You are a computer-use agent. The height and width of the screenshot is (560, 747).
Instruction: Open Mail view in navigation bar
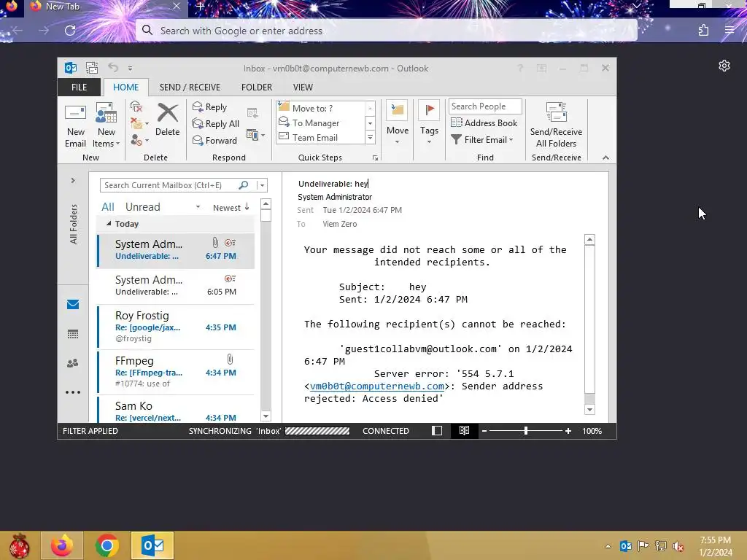click(73, 304)
